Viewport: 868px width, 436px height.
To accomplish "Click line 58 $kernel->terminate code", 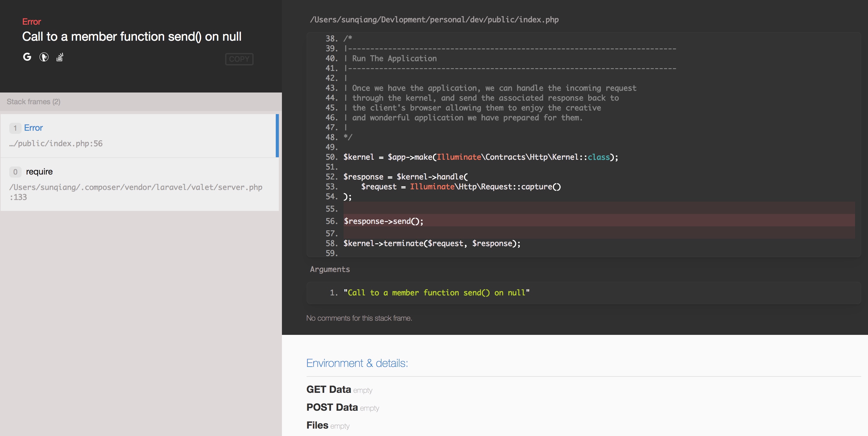I will 432,243.
